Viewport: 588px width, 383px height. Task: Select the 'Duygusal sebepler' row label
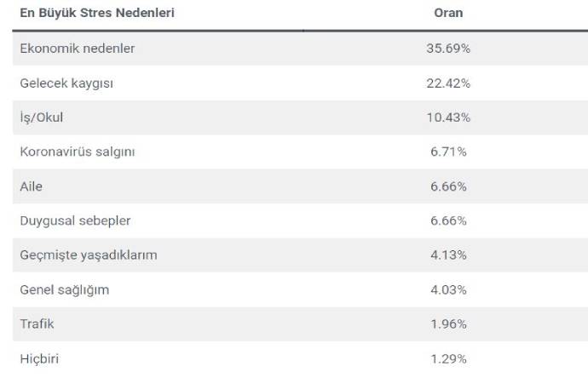[75, 220]
